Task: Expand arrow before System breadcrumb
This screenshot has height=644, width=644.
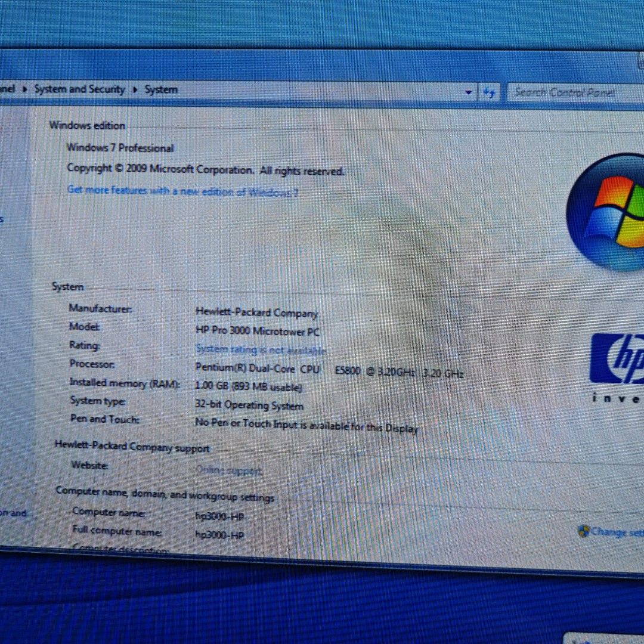Action: pos(135,89)
